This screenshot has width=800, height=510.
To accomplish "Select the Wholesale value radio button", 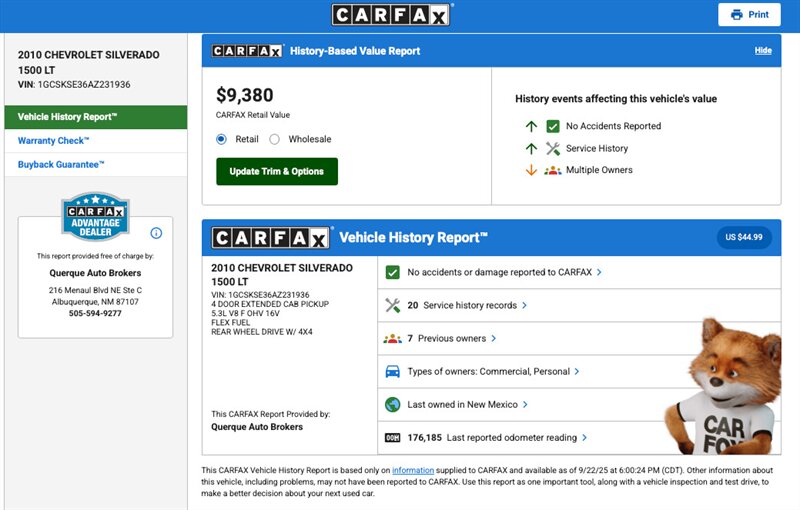I will tap(274, 139).
